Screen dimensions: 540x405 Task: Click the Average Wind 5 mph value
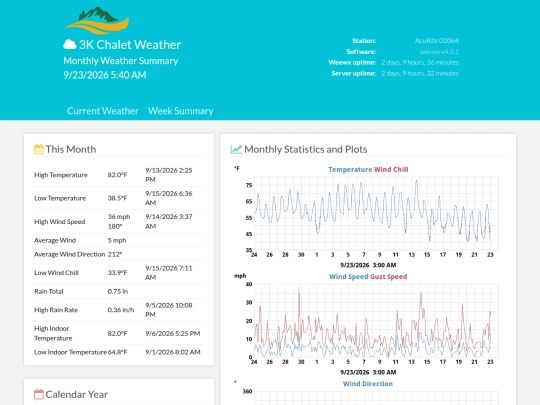(117, 240)
